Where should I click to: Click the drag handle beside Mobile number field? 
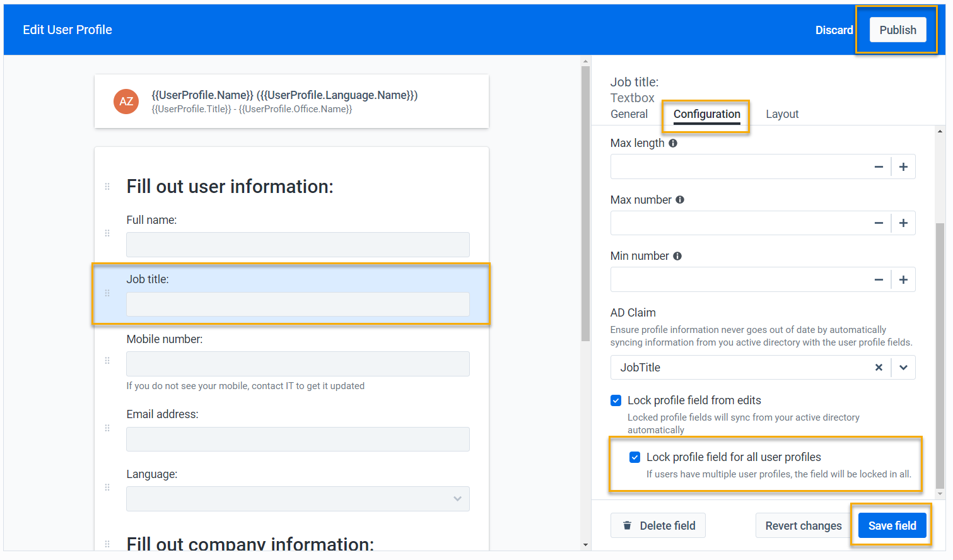[107, 361]
